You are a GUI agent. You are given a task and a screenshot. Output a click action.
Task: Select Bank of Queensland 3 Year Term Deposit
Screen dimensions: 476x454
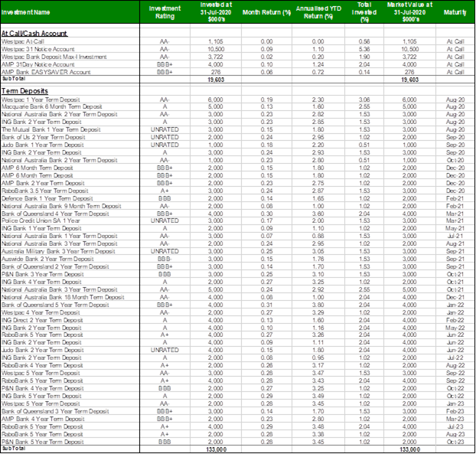pos(55,411)
